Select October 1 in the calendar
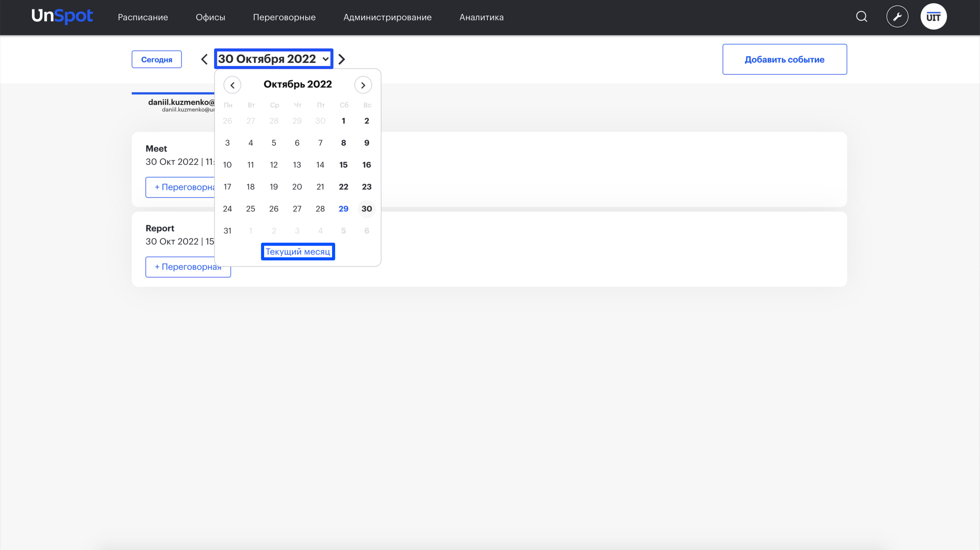This screenshot has width=980, height=550. click(x=343, y=121)
